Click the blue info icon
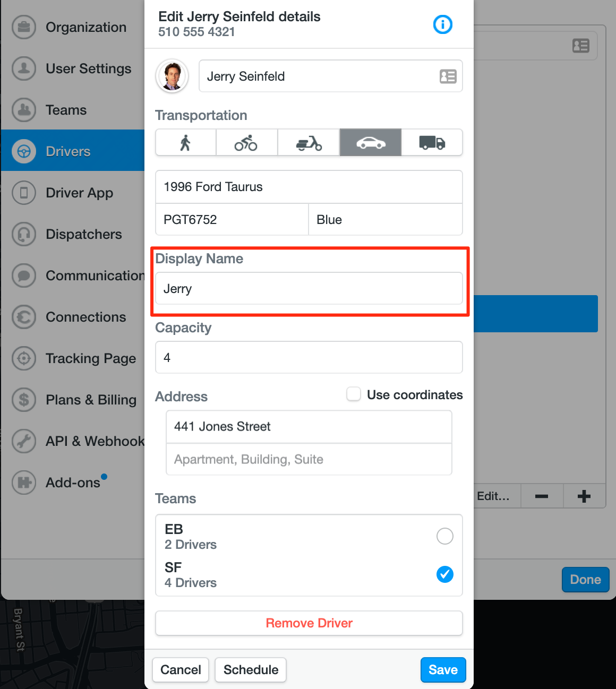The image size is (616, 689). (x=442, y=24)
